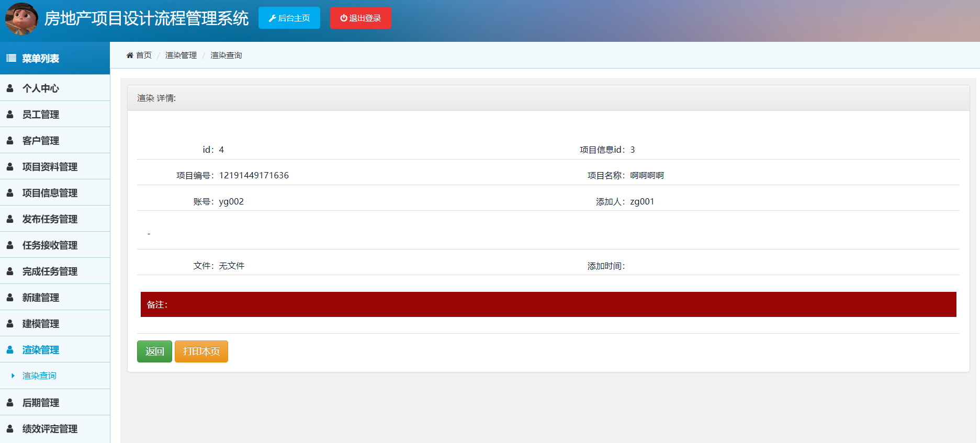Click the green 返回 button
Viewport: 980px width, 443px height.
pyautogui.click(x=154, y=351)
